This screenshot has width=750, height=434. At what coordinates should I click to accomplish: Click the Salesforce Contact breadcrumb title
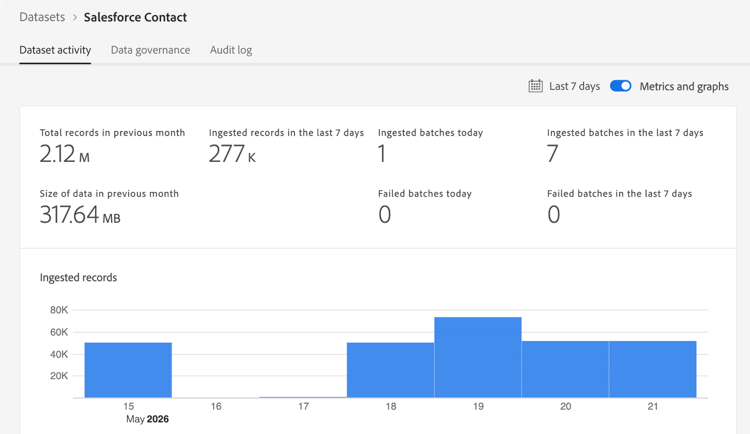click(135, 17)
